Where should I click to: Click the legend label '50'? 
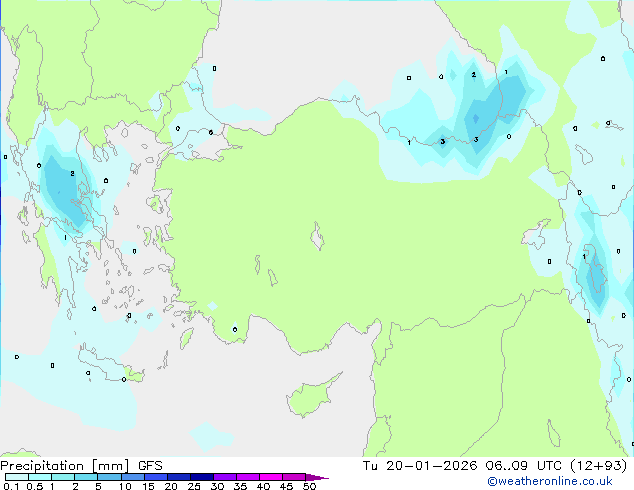click(309, 486)
